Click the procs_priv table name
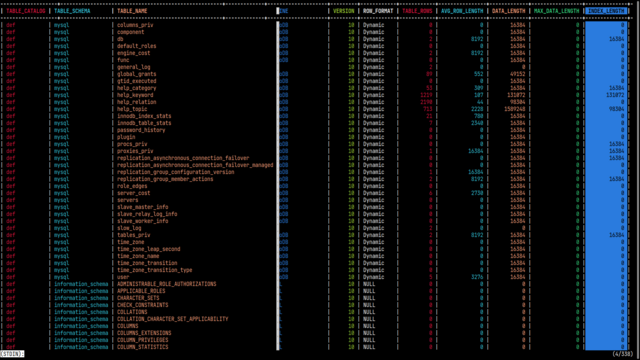 tap(132, 144)
